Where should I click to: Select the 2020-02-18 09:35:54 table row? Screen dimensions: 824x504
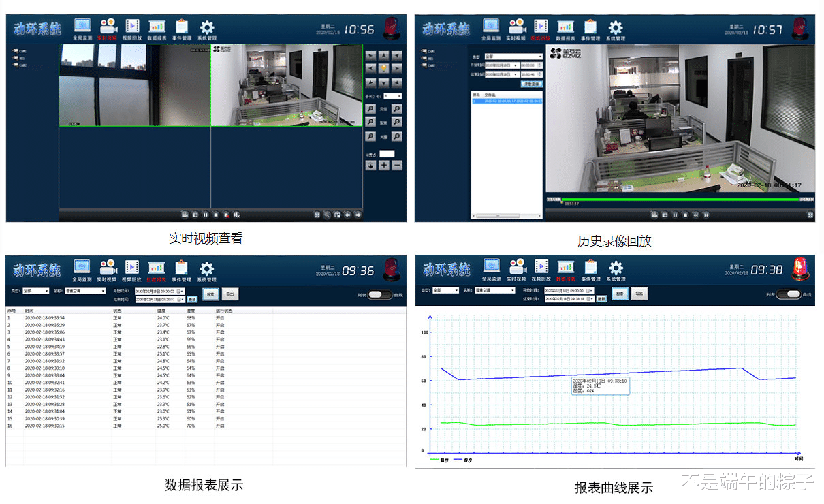204,318
